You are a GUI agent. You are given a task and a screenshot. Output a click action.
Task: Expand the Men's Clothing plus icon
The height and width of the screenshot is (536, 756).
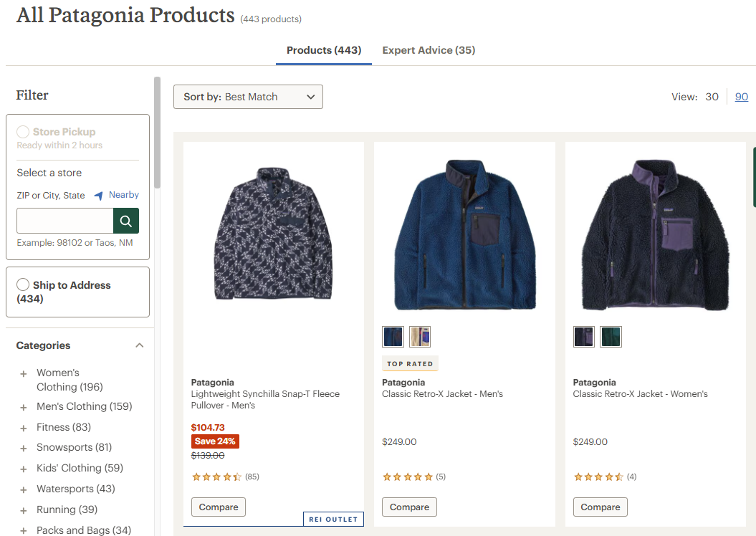pyautogui.click(x=24, y=407)
